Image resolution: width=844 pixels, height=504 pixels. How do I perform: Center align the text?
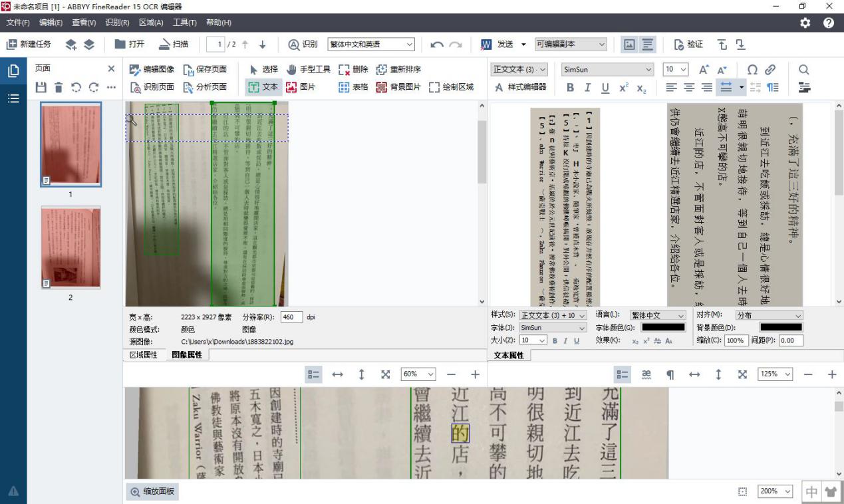point(689,87)
